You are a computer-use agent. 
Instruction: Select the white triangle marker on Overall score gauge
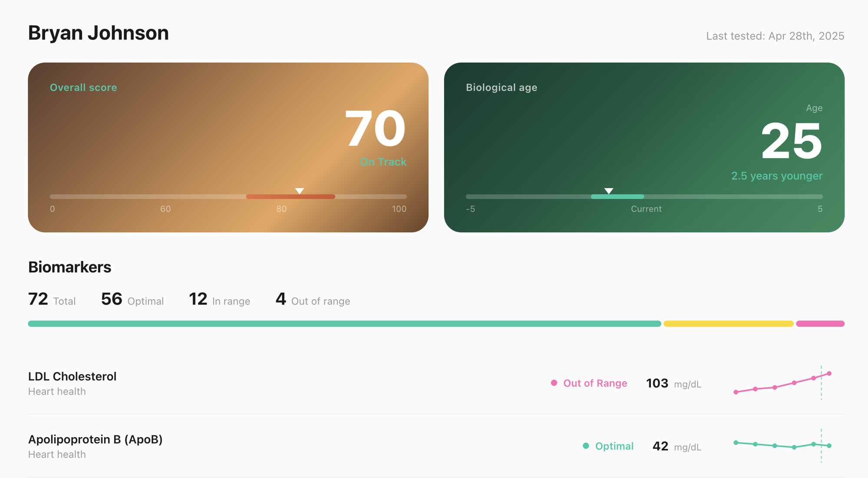[x=299, y=190]
